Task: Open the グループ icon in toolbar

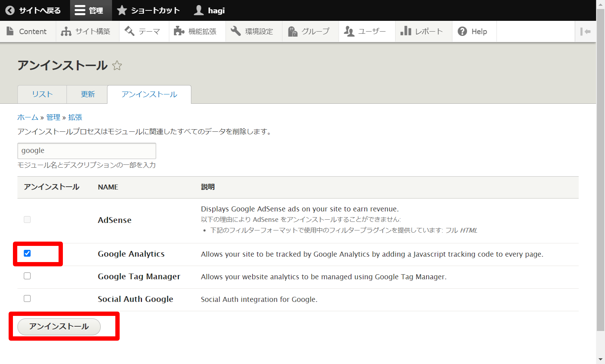Action: tap(293, 31)
